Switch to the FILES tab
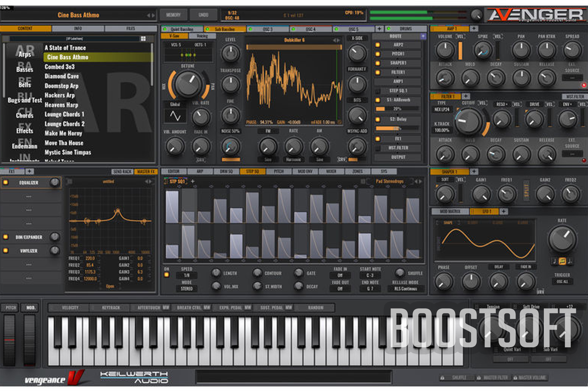Screen dimensions: 588x392 pyautogui.click(x=131, y=28)
